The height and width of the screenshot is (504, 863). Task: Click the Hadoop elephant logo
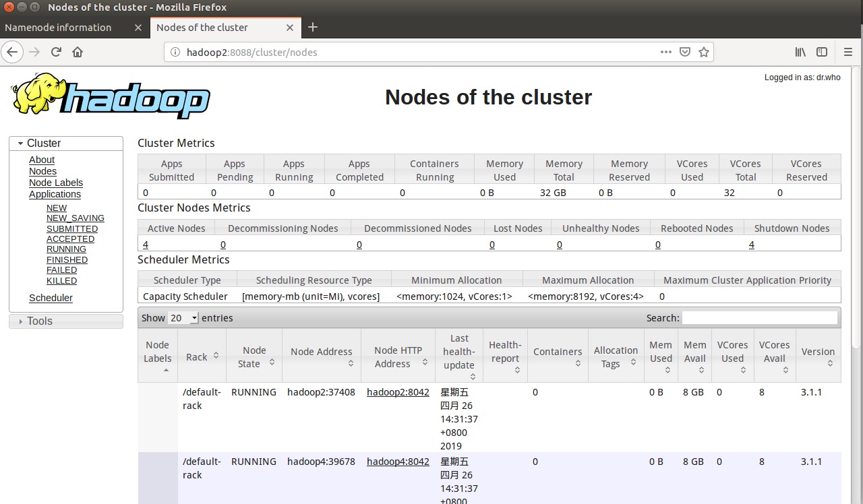(110, 95)
